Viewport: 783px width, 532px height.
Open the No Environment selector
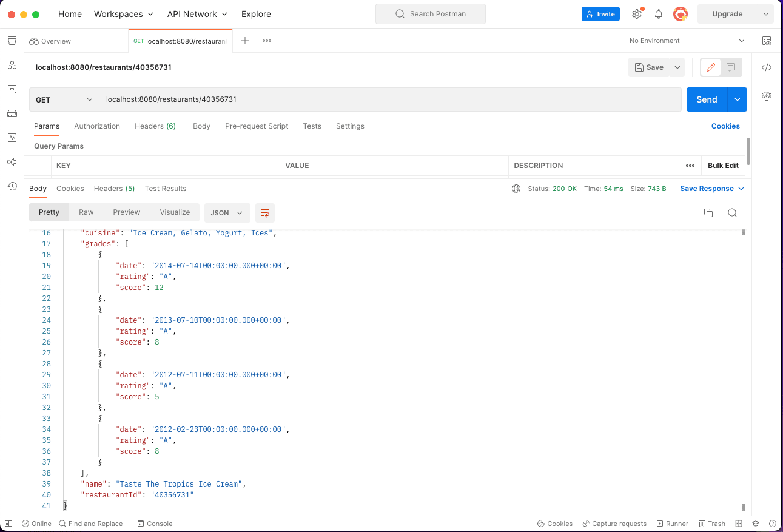(x=686, y=41)
